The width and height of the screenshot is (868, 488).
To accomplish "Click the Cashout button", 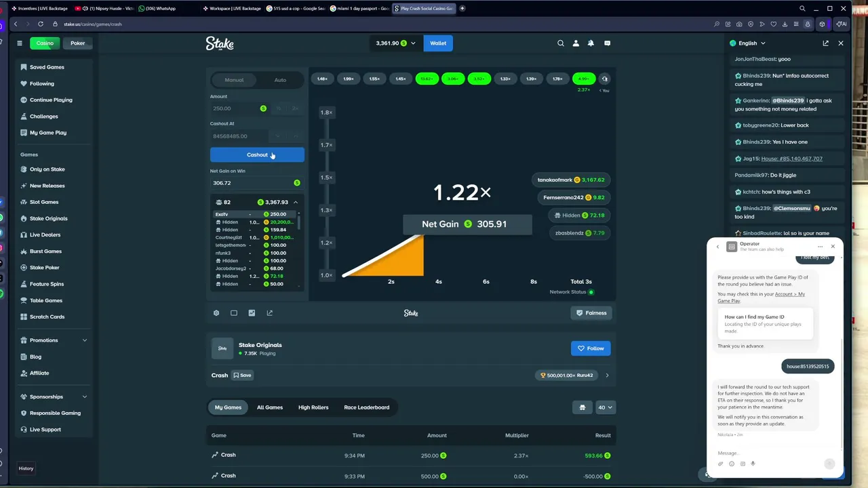I will pyautogui.click(x=257, y=155).
